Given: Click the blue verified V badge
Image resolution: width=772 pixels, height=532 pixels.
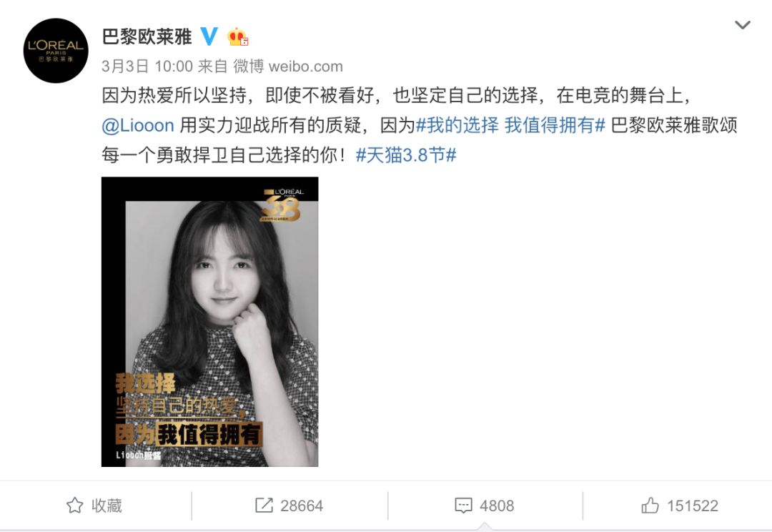Looking at the screenshot, I should (209, 36).
